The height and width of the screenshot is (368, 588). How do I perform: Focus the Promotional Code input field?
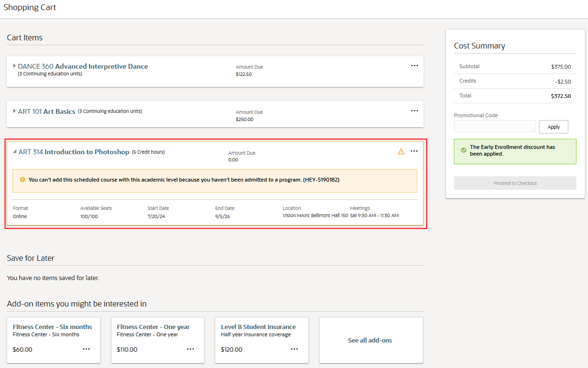pos(494,126)
